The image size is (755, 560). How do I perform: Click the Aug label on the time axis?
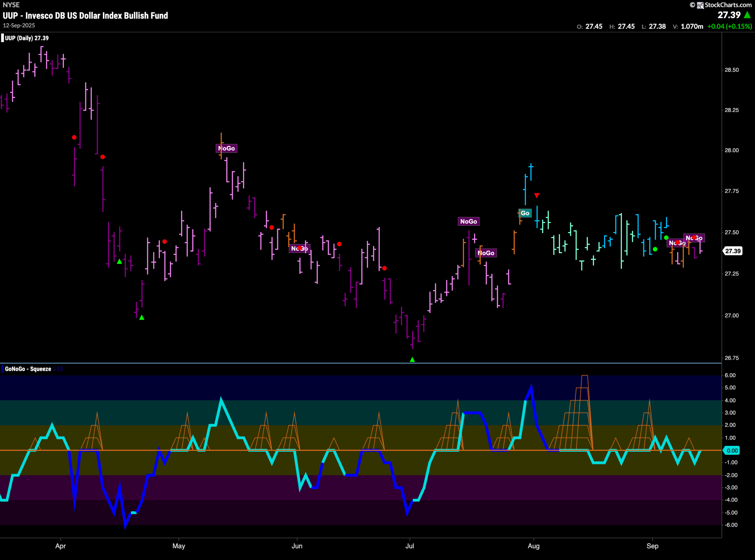534,546
